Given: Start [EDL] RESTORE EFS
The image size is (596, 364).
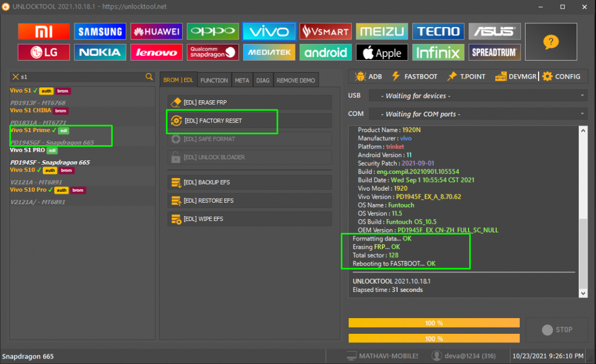Looking at the screenshot, I should click(249, 200).
